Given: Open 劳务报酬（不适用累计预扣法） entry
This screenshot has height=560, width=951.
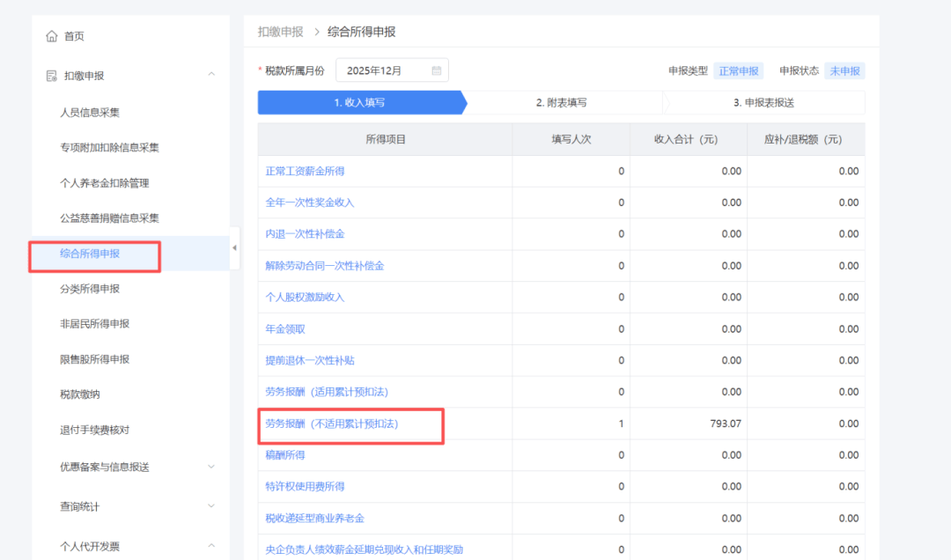Looking at the screenshot, I should [332, 424].
